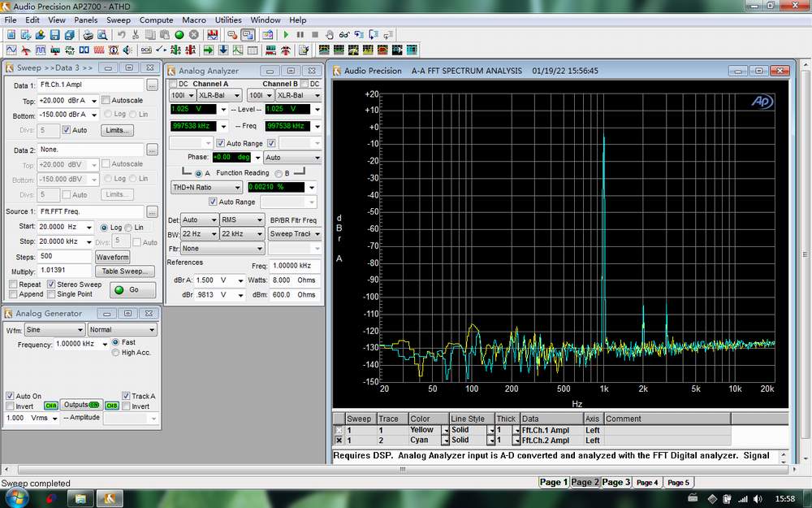Click the New test icon in toolbar
This screenshot has width=812, height=508.
click(x=11, y=35)
